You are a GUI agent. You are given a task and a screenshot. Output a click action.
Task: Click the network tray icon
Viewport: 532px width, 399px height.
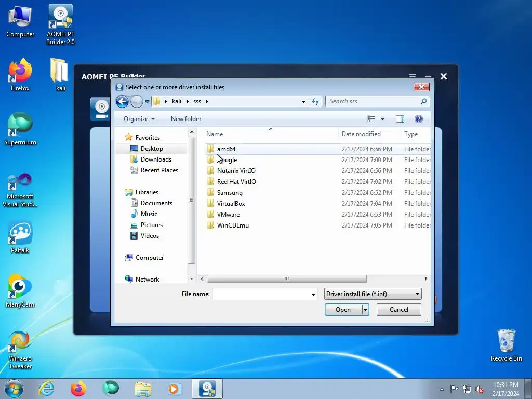click(x=467, y=389)
